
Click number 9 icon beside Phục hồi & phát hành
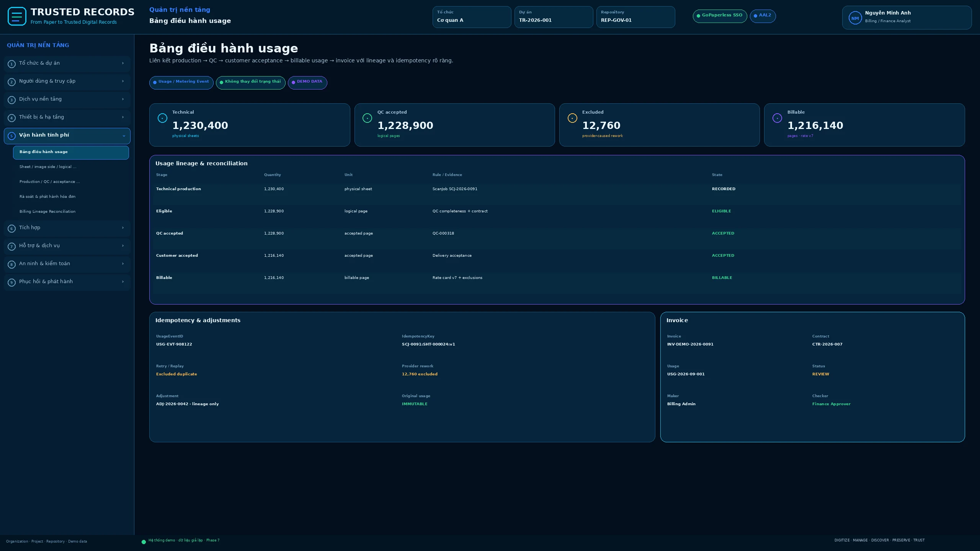pyautogui.click(x=11, y=282)
